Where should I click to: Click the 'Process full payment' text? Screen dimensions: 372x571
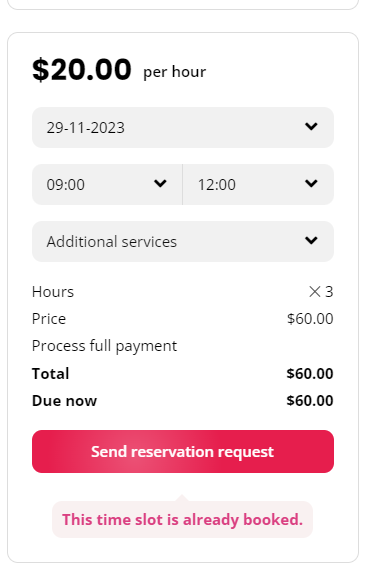(104, 346)
